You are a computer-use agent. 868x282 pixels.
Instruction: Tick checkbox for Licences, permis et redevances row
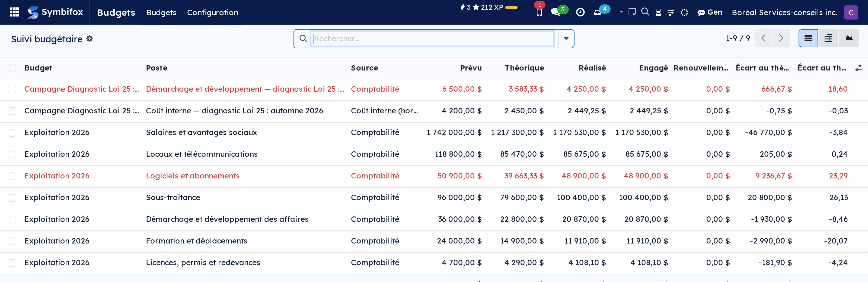click(x=12, y=263)
